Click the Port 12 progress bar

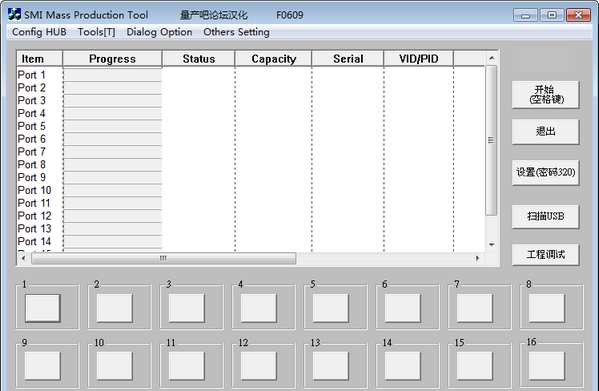click(x=113, y=216)
